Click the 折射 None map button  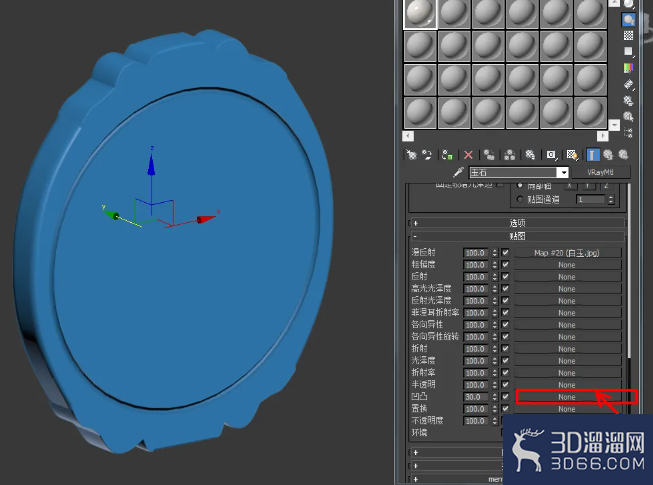(568, 349)
